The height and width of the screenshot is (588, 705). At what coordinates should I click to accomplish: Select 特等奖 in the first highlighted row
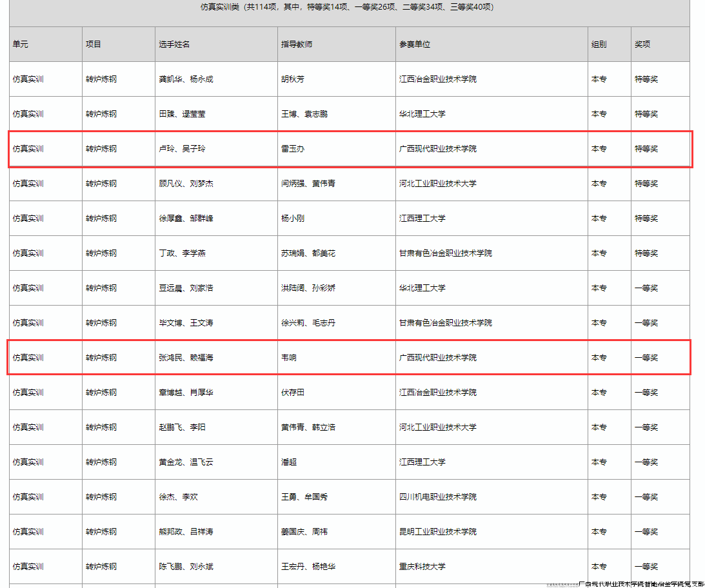coord(646,149)
